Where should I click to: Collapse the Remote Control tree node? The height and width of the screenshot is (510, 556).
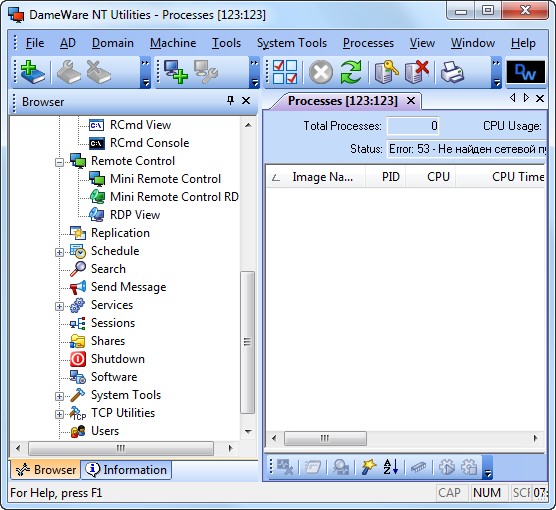click(60, 162)
